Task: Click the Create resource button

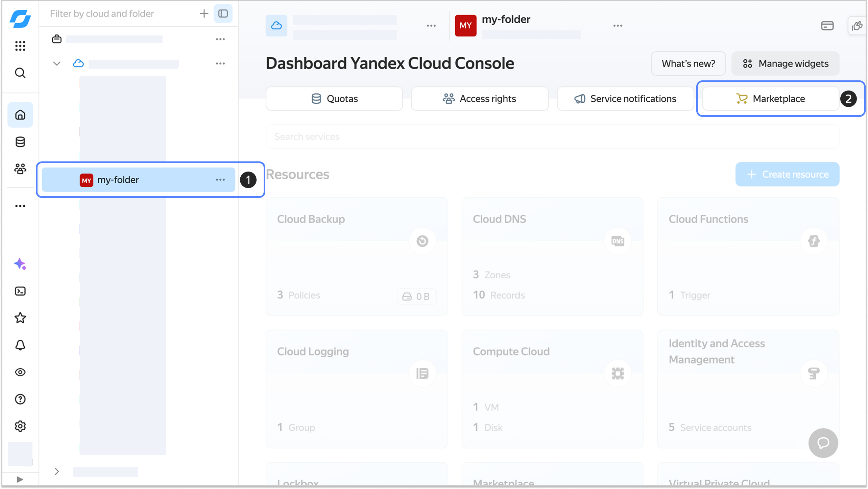Action: point(787,174)
